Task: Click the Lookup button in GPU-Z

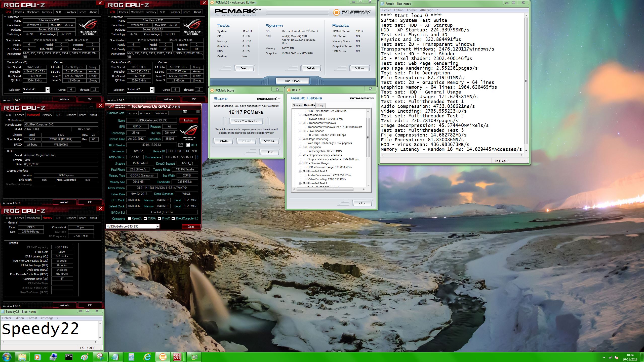Action: [188, 120]
